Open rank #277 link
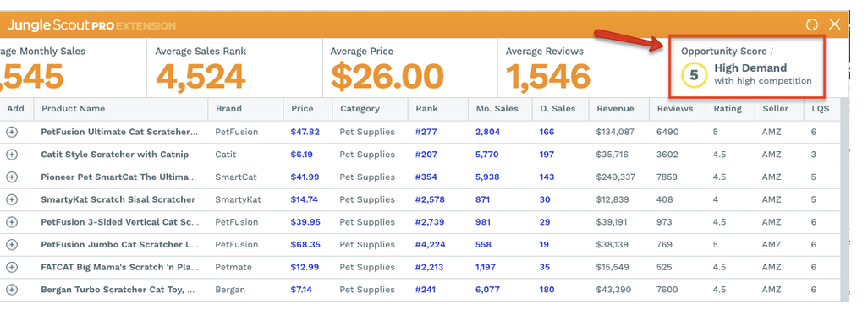The image size is (868, 310). (426, 132)
